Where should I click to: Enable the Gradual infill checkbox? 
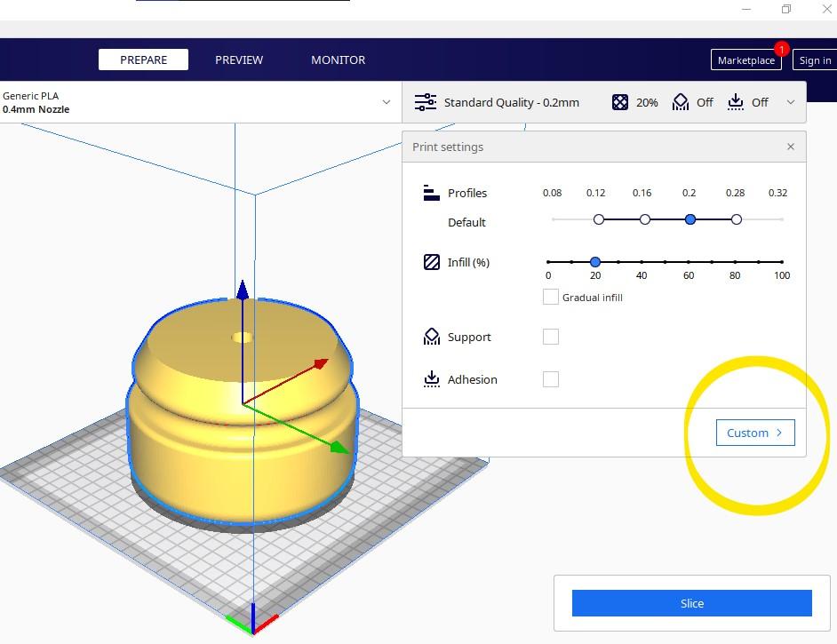click(550, 297)
